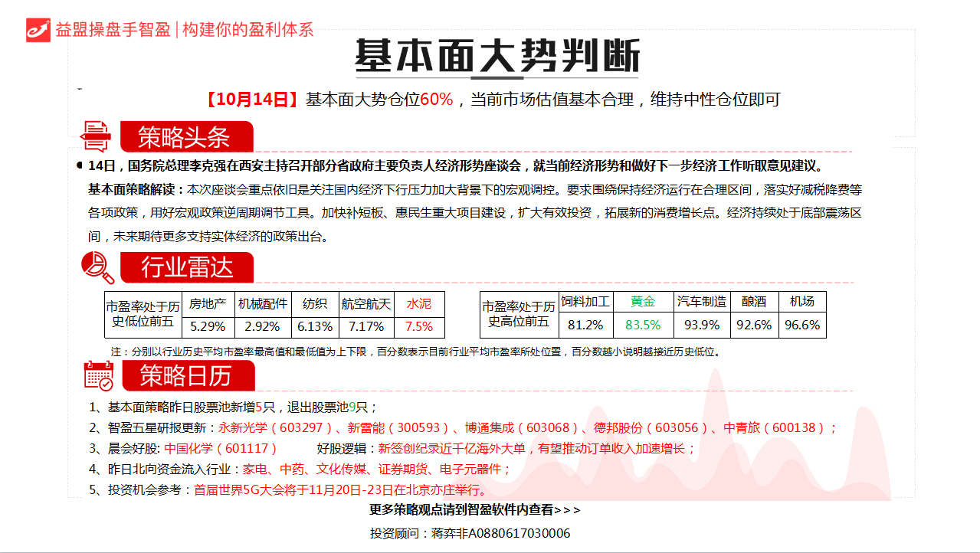Click the 基本面大势判断 main title

coord(497,56)
